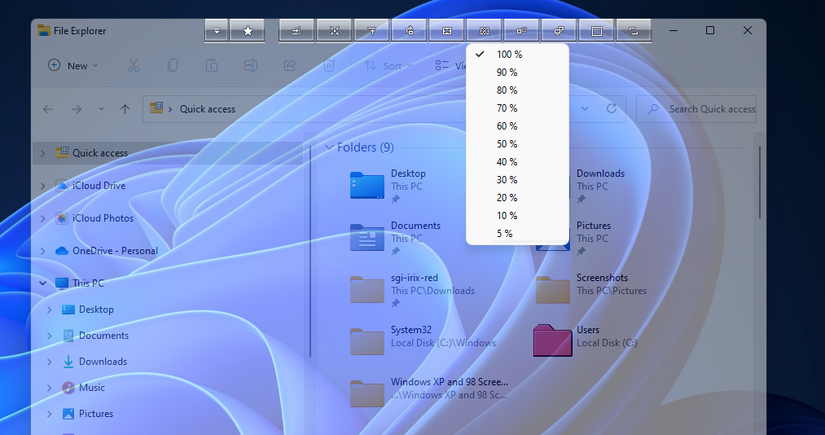Open recent locations chevron
825x435 pixels.
point(101,109)
